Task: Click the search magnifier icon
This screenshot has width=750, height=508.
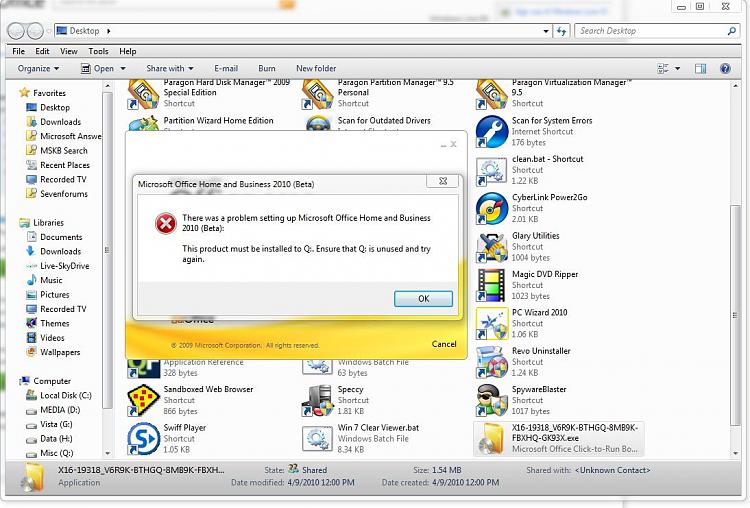Action: [x=731, y=31]
